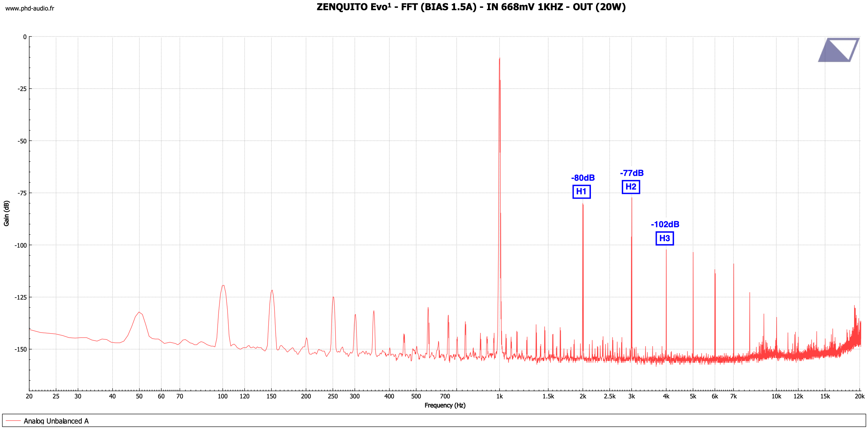Screen dimensions: 868x429
Task: Click the 6k frequency axis tick label
Action: (x=715, y=396)
